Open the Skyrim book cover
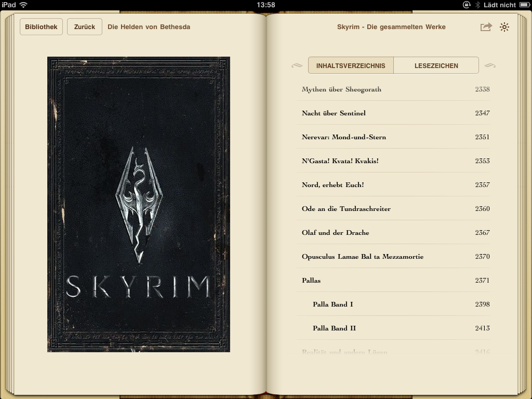This screenshot has height=399, width=532. [138, 204]
